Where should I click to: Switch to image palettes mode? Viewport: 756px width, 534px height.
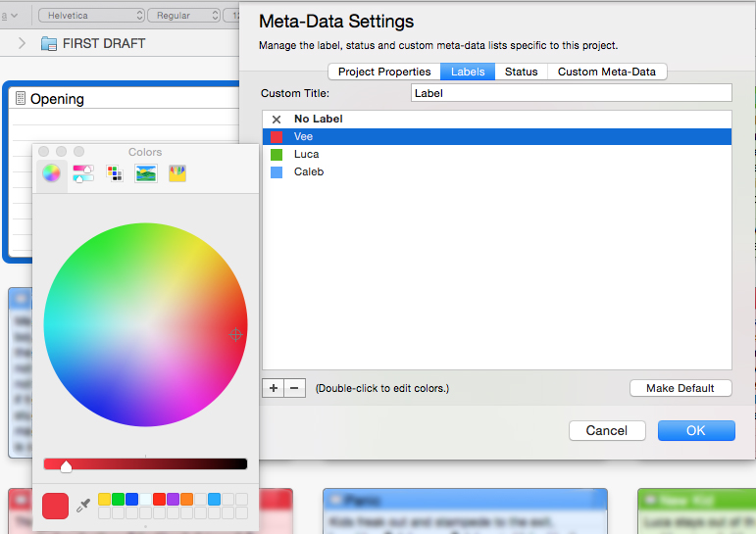coord(146,173)
